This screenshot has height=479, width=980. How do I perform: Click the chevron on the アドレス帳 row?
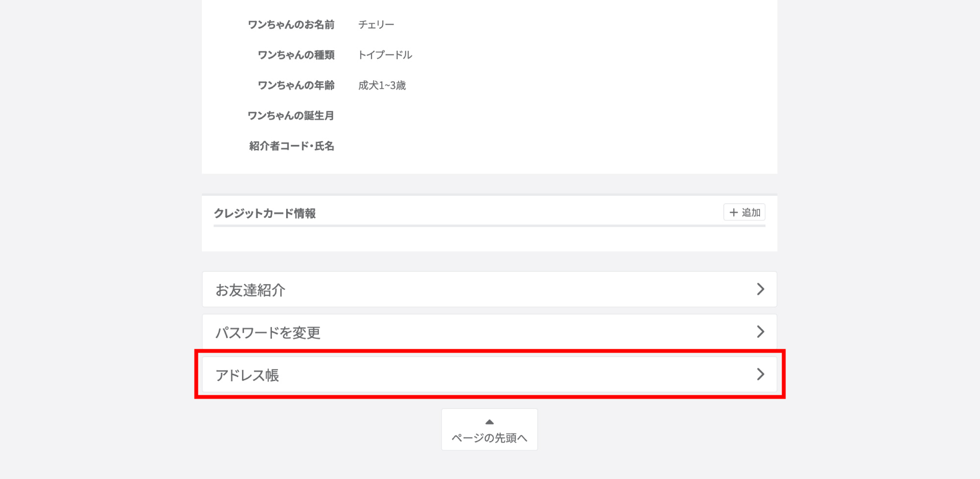coord(761,375)
